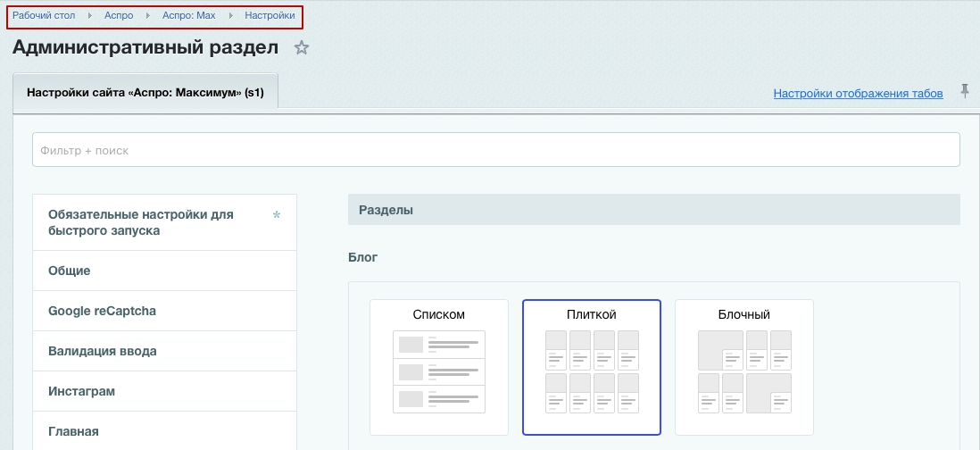The height and width of the screenshot is (450, 980).
Task: Open 'Обязательные настройки для быстрого запуска' section
Action: coord(141,222)
